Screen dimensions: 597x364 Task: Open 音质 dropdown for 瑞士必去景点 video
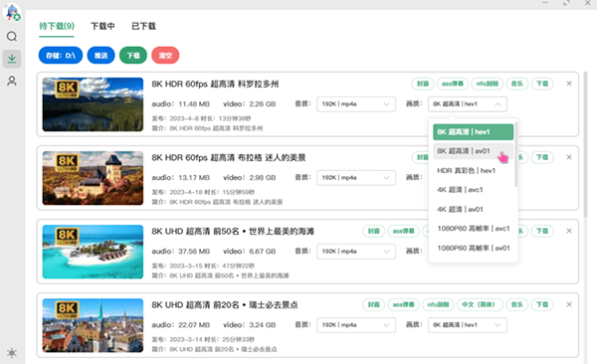[x=356, y=325]
